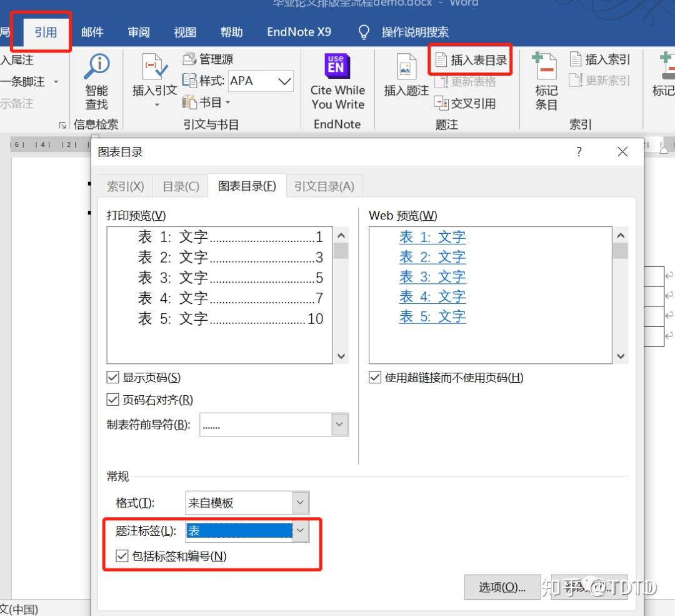Click the 选项(O)... button

pyautogui.click(x=502, y=587)
